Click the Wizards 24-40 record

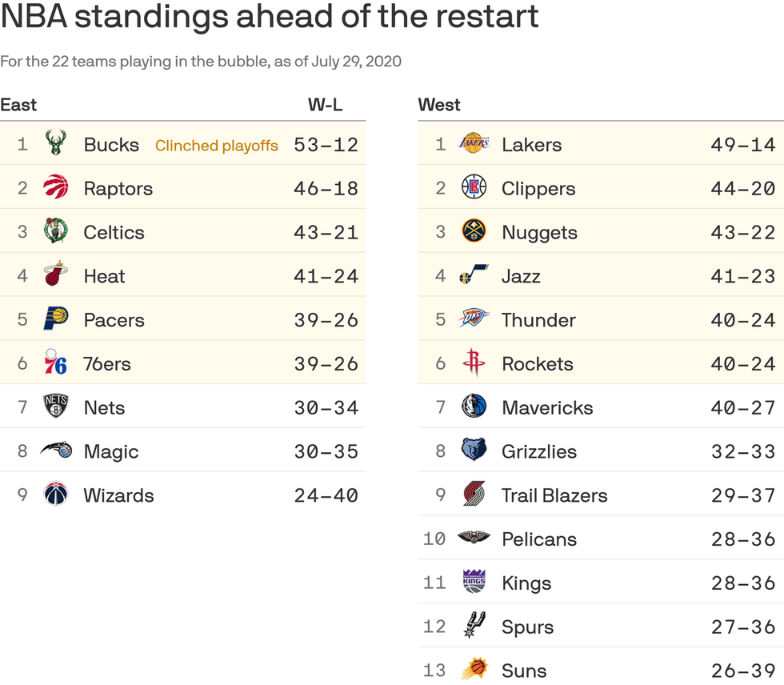point(326,495)
